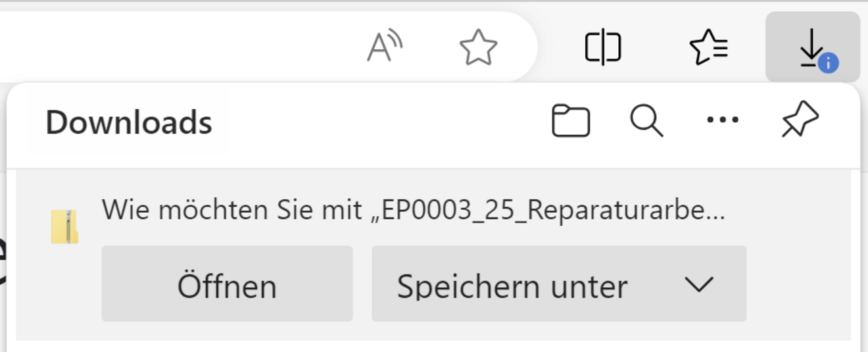Add this page to favorites with the star
Image resolution: width=868 pixels, height=352 pixels.
(x=478, y=47)
